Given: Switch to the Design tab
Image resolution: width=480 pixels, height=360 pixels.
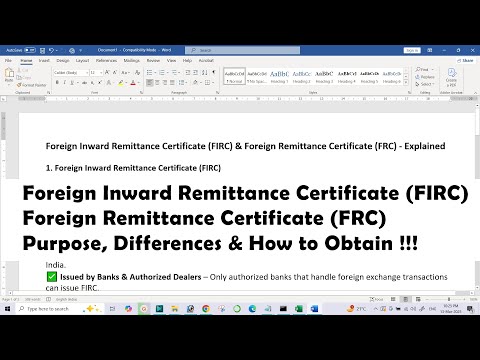Looking at the screenshot, I should 63,60.
